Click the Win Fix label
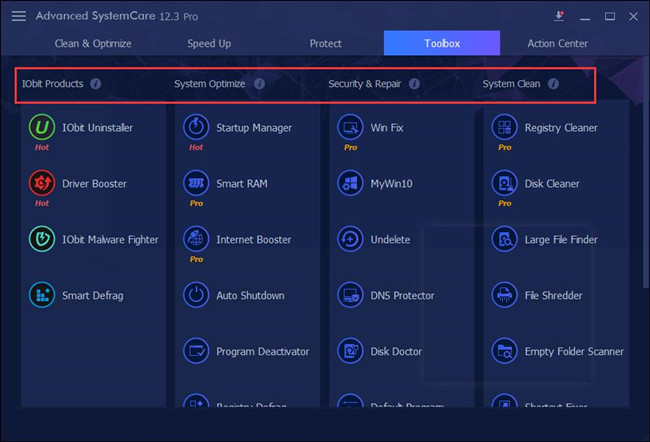The width and height of the screenshot is (650, 442). pos(387,128)
